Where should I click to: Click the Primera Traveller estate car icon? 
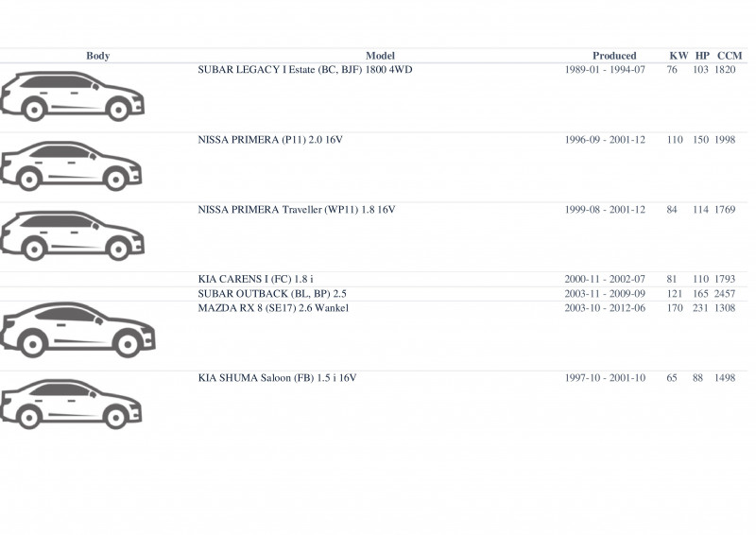pos(73,235)
